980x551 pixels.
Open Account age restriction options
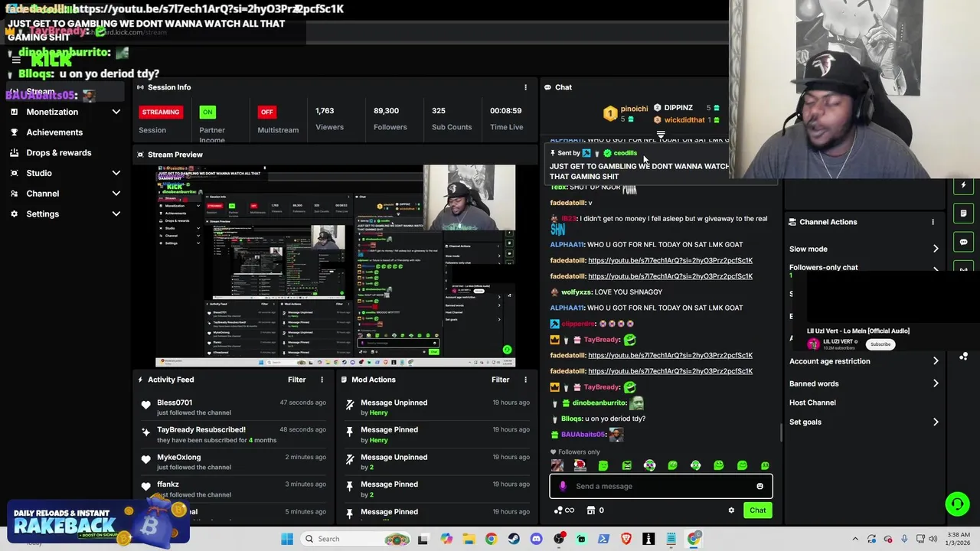[936, 361]
